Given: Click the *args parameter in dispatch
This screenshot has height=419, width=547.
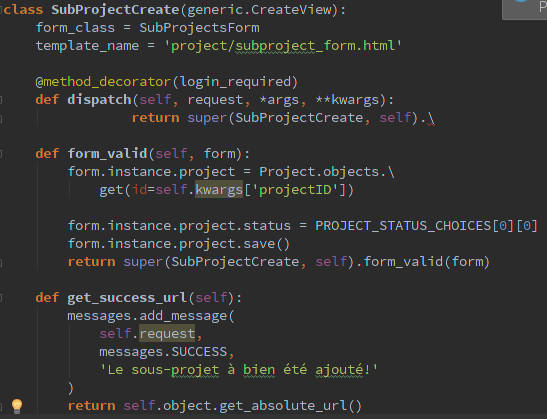Looking at the screenshot, I should [279, 100].
